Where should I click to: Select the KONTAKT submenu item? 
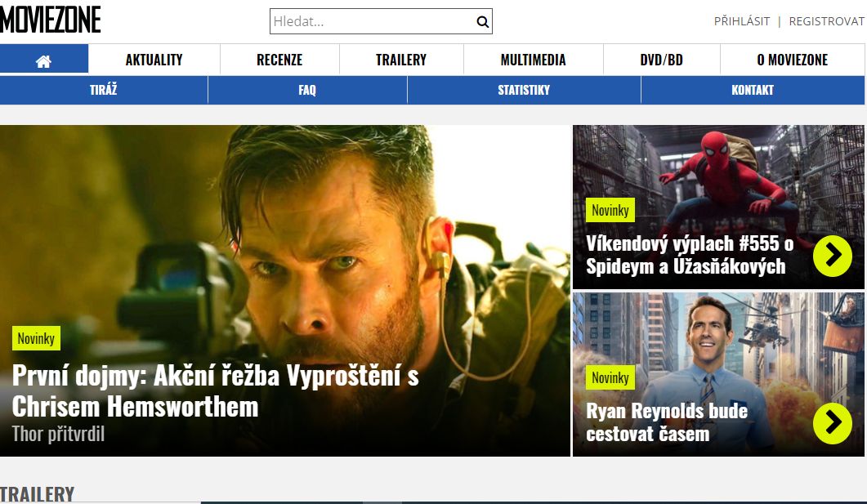point(753,90)
